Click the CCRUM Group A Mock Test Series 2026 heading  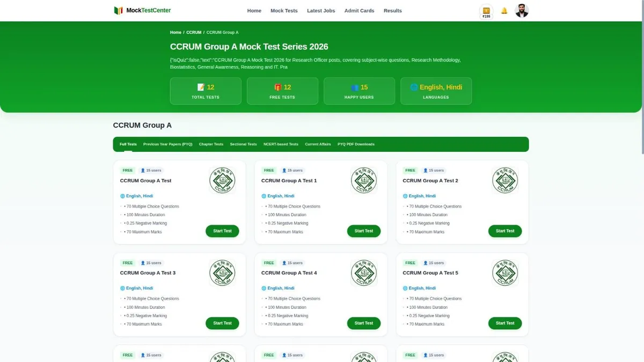(x=249, y=47)
